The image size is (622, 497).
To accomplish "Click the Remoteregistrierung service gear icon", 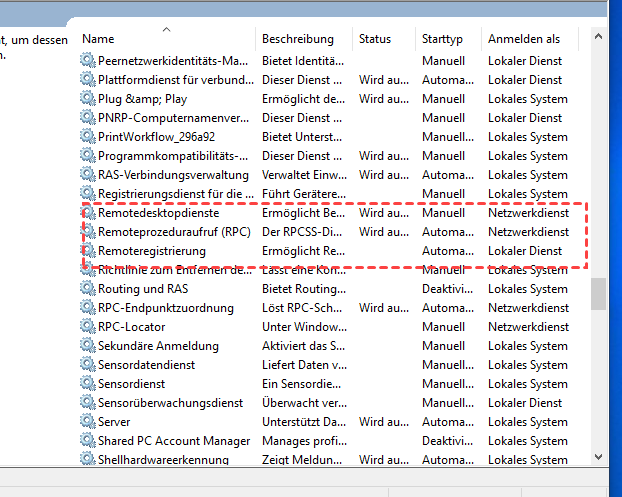I will click(x=88, y=251).
